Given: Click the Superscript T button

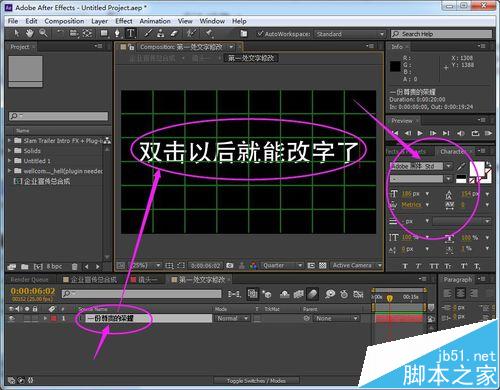Looking at the screenshot, I should (464, 266).
